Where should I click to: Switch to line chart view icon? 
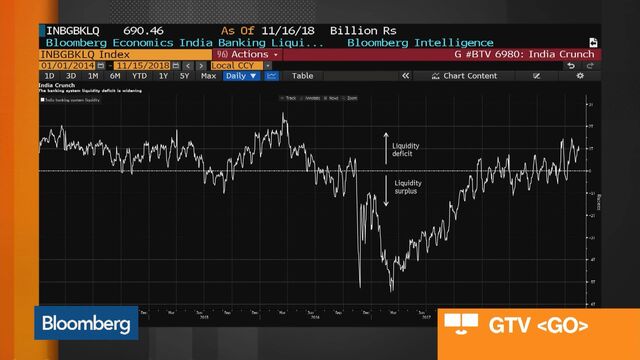click(271, 76)
